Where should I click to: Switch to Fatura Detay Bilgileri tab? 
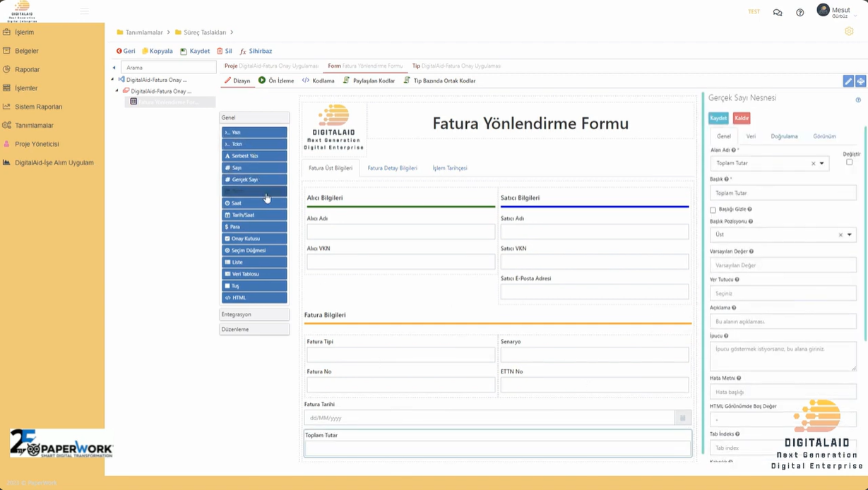pyautogui.click(x=392, y=168)
